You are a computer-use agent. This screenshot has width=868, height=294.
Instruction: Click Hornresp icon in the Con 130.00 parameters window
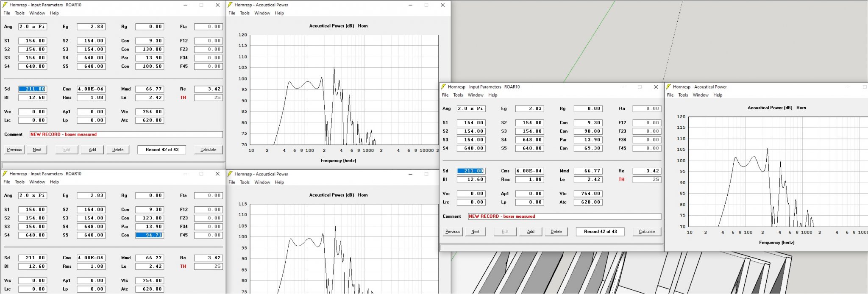[x=5, y=5]
